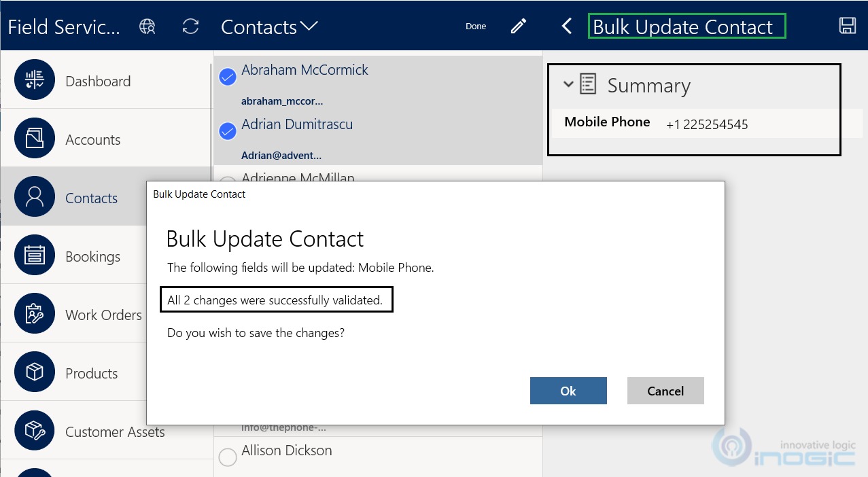Click the pencil edit icon
Image resolution: width=868 pixels, height=477 pixels.
pos(519,26)
